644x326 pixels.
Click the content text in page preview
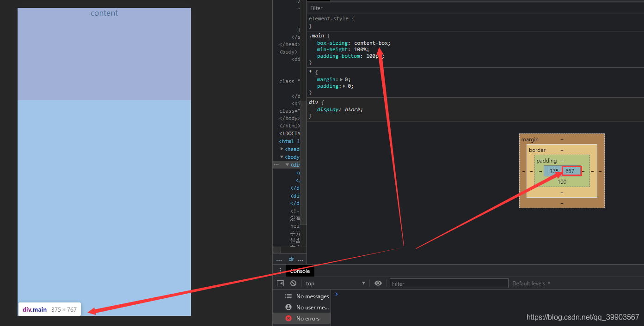[x=104, y=13]
